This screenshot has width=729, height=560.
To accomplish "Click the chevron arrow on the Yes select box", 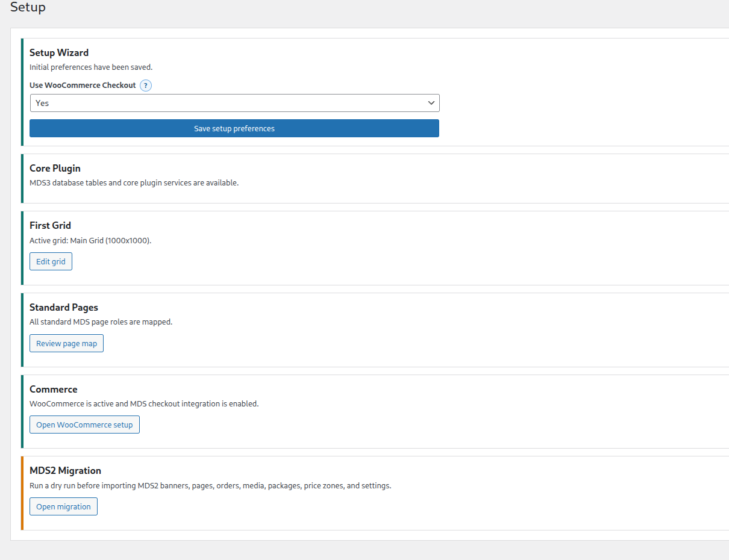I will click(431, 103).
